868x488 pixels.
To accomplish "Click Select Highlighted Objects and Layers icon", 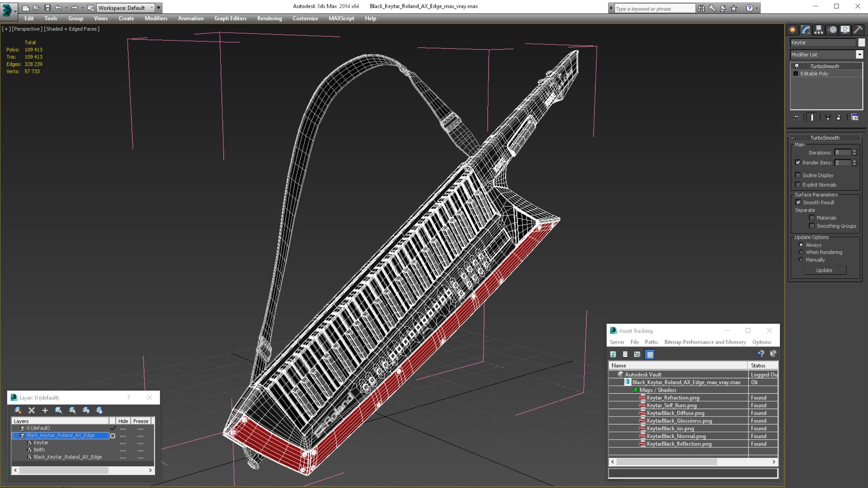I will tap(58, 410).
